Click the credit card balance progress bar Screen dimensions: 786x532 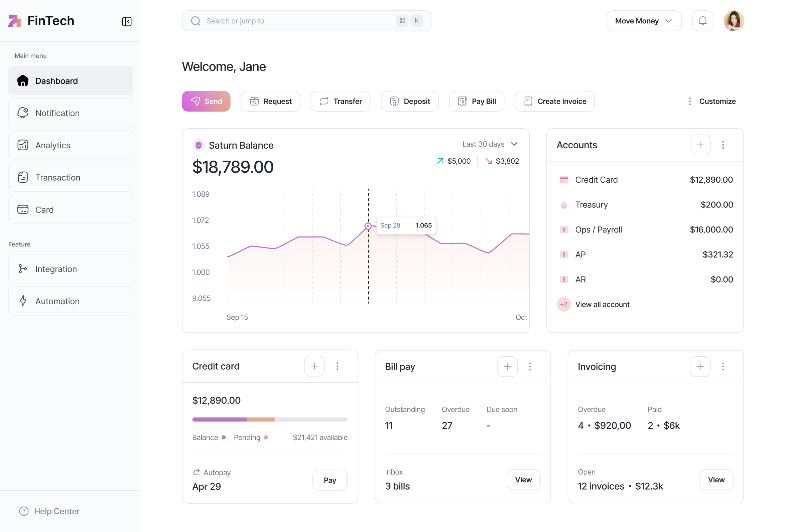pyautogui.click(x=270, y=419)
